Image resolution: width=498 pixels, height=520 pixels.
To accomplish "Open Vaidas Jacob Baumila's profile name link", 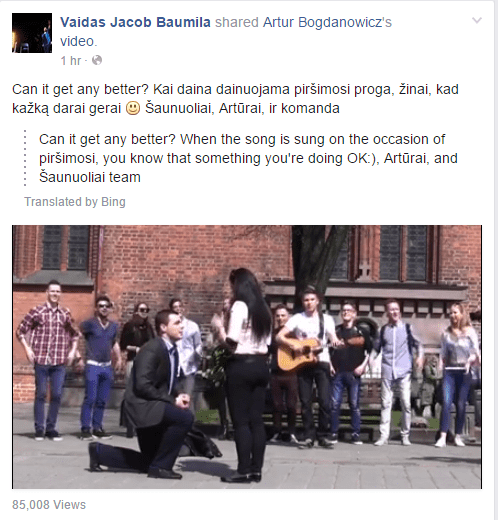I will point(135,22).
